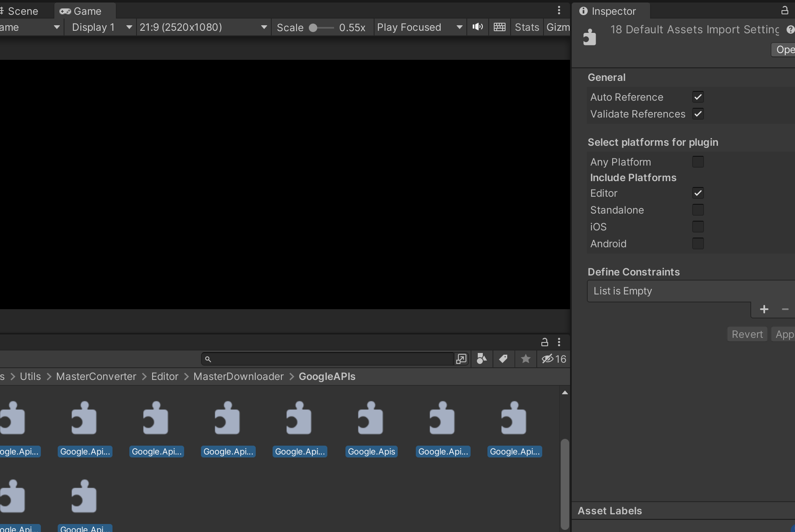The width and height of the screenshot is (795, 532).
Task: Uncheck the Editor platform checkbox
Action: (698, 193)
